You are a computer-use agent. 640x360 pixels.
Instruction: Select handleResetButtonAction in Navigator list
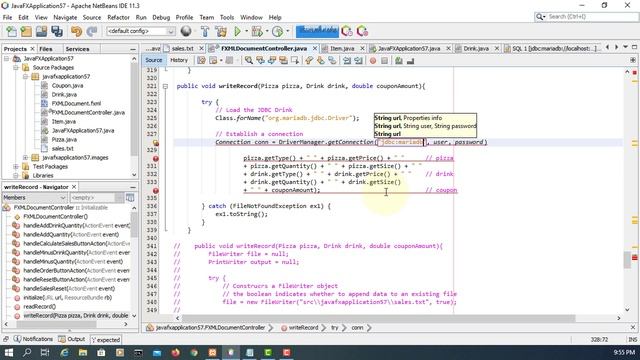coord(76,280)
